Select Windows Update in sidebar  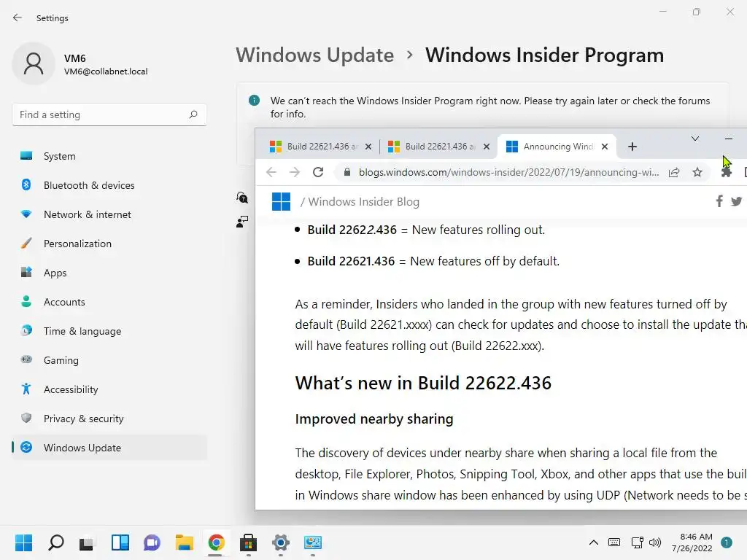coord(110,448)
